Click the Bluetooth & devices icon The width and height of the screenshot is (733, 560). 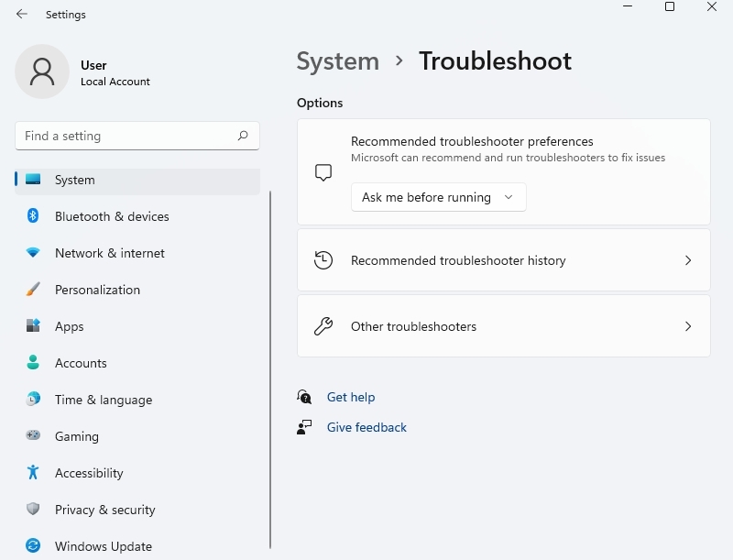[x=33, y=216]
